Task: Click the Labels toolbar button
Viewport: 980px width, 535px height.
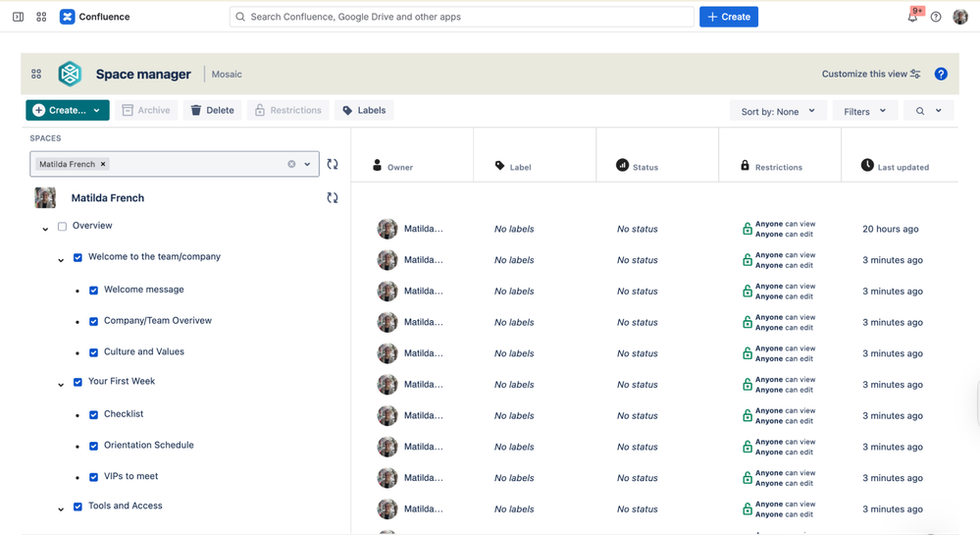Action: pos(364,110)
